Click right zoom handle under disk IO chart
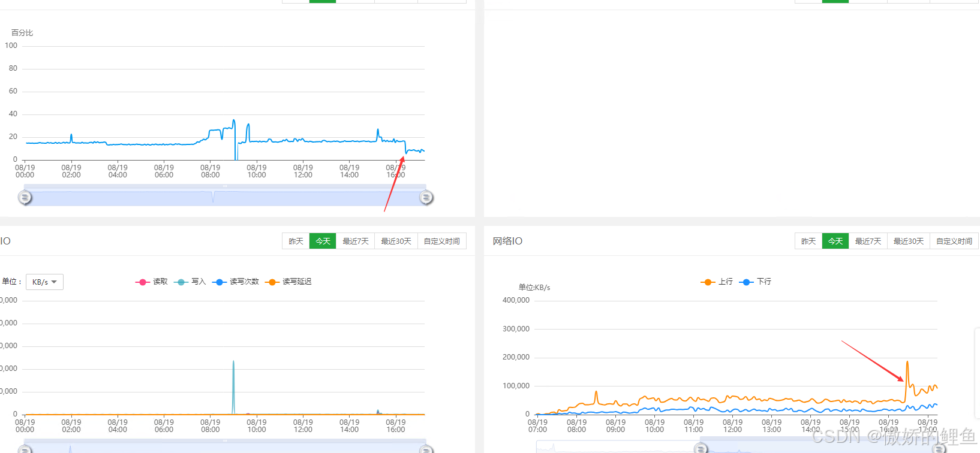980x453 pixels. pyautogui.click(x=426, y=449)
